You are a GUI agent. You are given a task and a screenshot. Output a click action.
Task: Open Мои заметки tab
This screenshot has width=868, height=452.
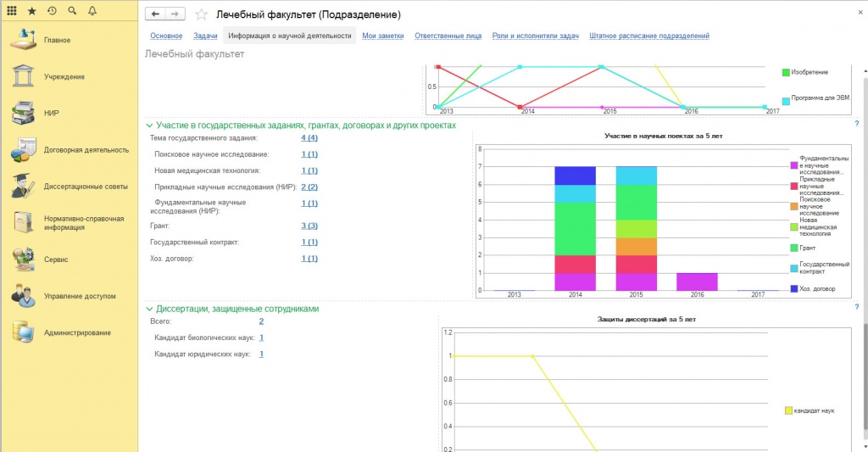click(x=383, y=36)
